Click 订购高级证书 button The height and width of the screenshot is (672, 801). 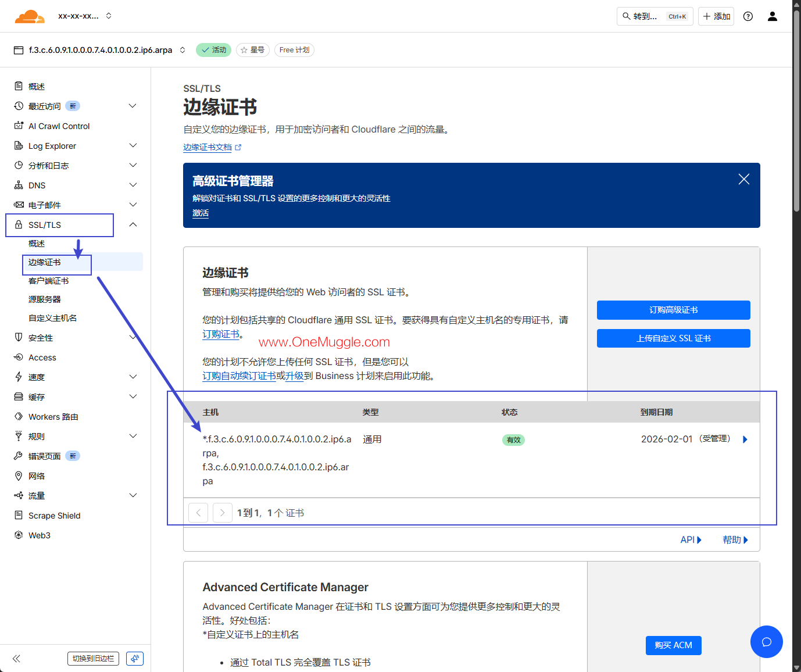pyautogui.click(x=674, y=310)
